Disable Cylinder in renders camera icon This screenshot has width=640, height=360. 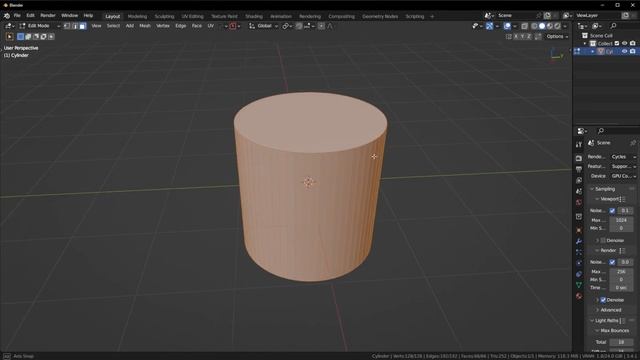tap(633, 51)
